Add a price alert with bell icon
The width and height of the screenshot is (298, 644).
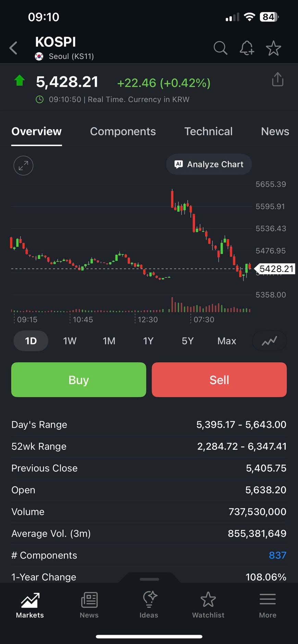[247, 48]
